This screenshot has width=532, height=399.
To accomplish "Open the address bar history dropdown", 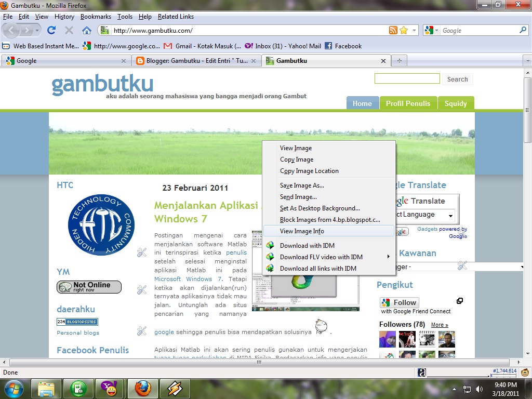I will click(414, 30).
